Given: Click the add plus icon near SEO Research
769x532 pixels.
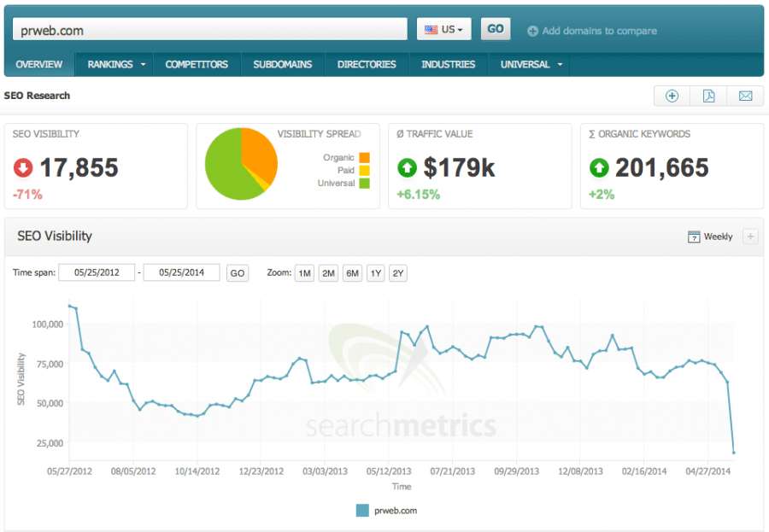Looking at the screenshot, I should coord(672,96).
